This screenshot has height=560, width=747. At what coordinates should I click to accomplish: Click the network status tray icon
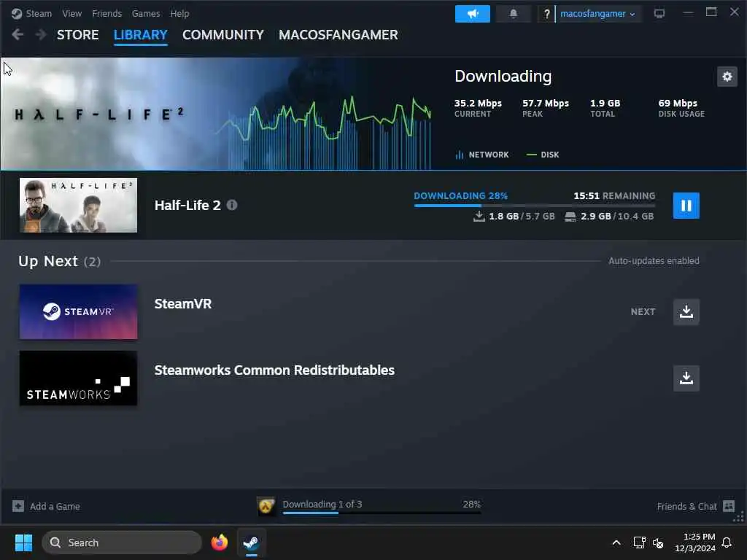639,542
